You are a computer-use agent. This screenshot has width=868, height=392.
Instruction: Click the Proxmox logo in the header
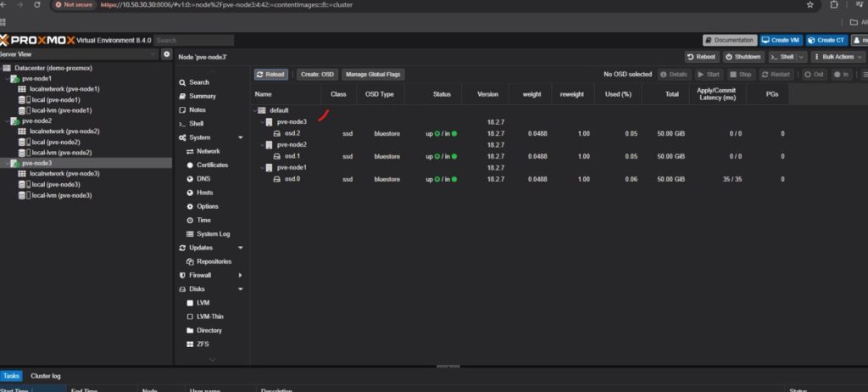click(37, 41)
